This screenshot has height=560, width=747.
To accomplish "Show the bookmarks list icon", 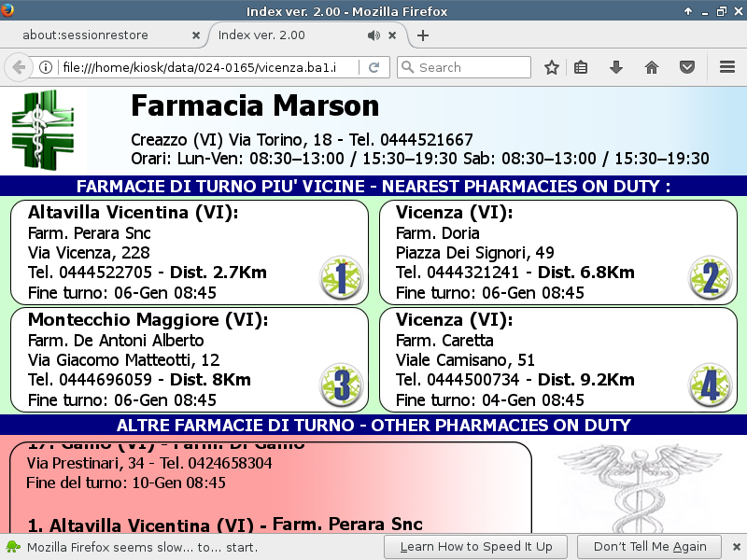I will [x=581, y=67].
